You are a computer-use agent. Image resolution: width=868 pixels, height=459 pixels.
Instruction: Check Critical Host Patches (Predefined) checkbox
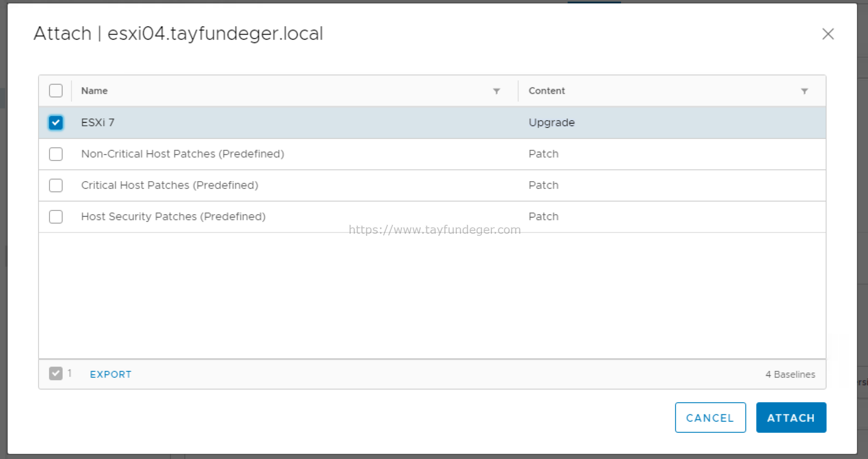pyautogui.click(x=56, y=185)
